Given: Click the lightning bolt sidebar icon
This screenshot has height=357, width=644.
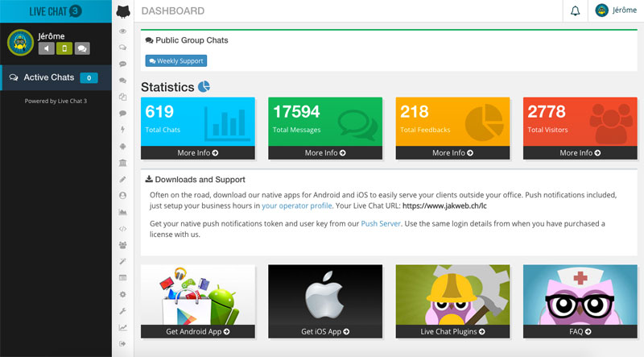Looking at the screenshot, I should 123,129.
